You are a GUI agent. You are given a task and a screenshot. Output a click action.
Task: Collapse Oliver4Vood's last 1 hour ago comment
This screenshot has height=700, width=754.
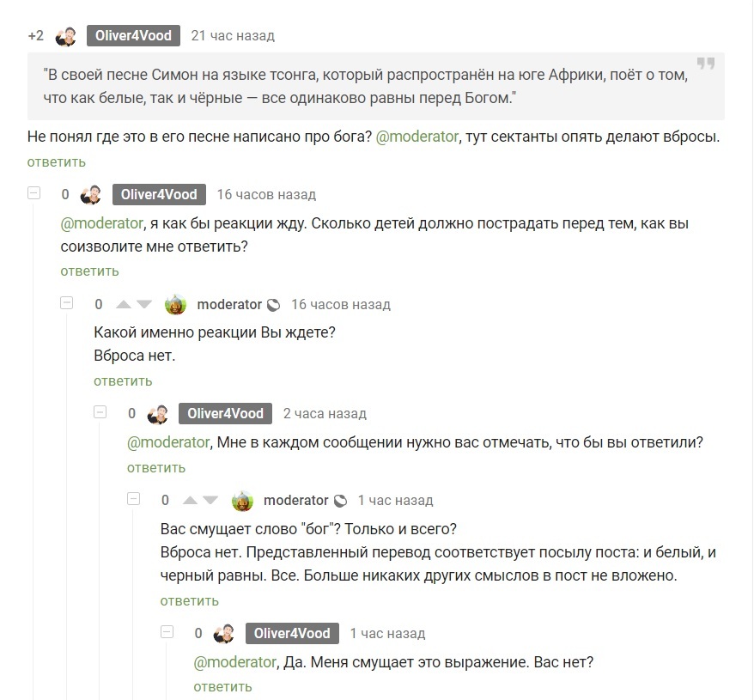167,632
